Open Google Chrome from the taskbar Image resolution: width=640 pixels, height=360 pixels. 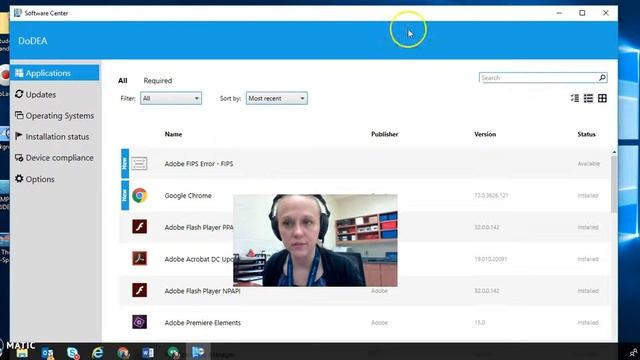(x=123, y=353)
